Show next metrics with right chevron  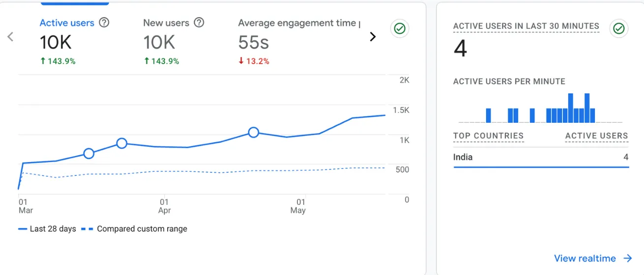[373, 37]
